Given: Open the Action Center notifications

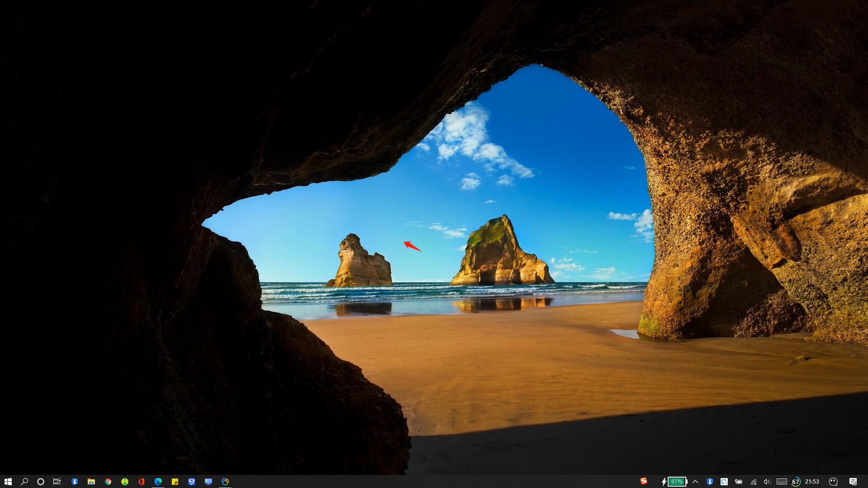Looking at the screenshot, I should point(853,482).
